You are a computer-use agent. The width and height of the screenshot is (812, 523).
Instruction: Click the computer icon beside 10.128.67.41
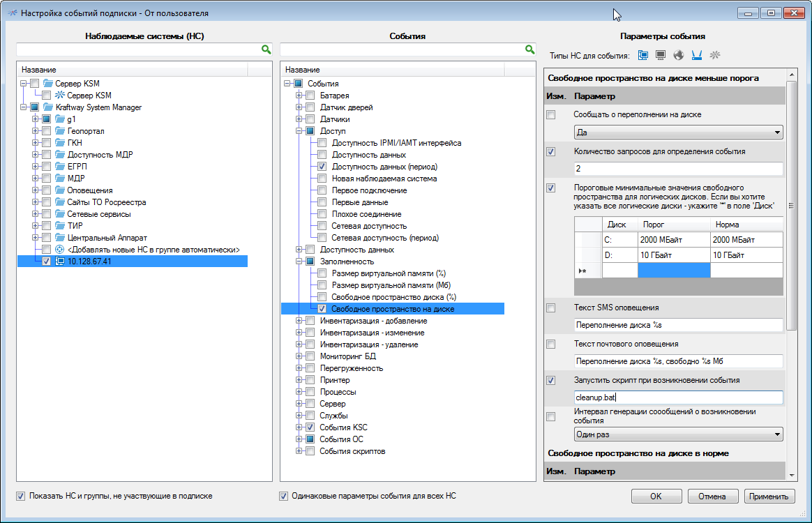(x=59, y=261)
